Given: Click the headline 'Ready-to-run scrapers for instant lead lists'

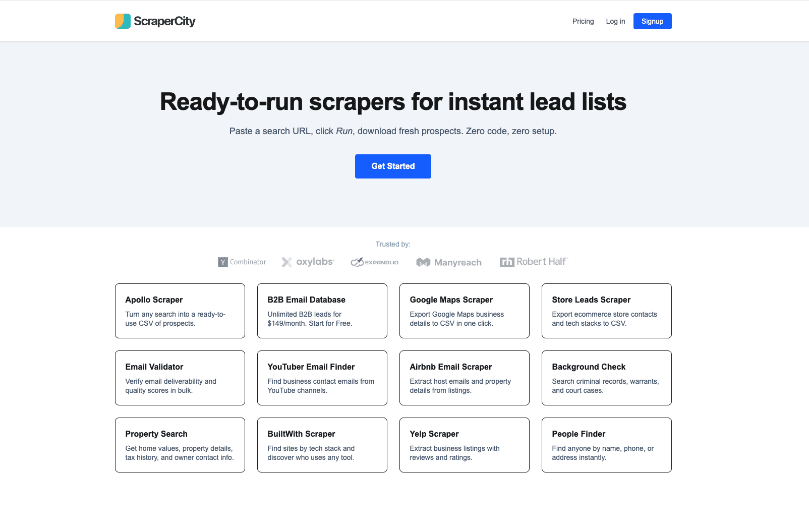Looking at the screenshot, I should point(393,102).
